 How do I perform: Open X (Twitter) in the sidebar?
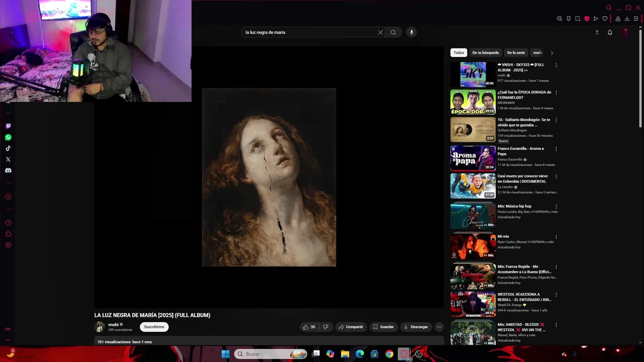8,159
